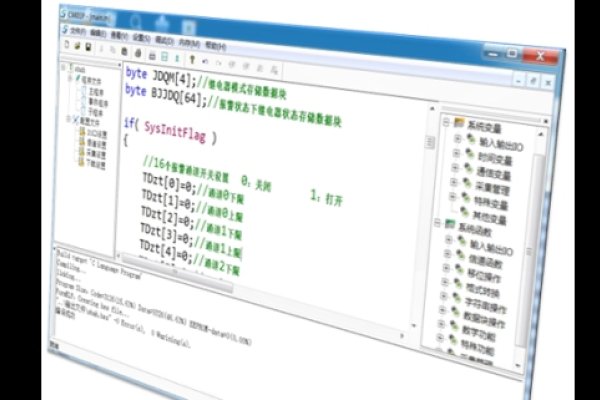Viewport: 600px width, 400px height.
Task: Click the greyed Cut icon in toolbar
Action: coord(101,49)
